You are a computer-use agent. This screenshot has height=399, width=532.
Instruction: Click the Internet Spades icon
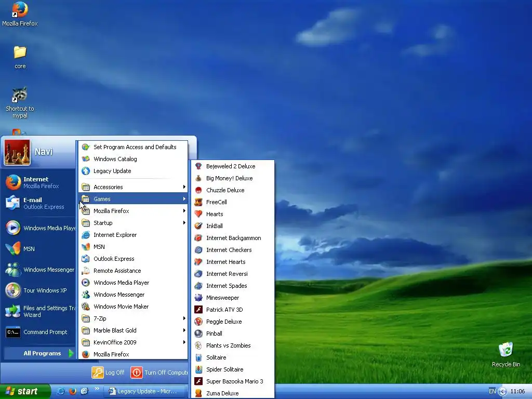coord(198,286)
